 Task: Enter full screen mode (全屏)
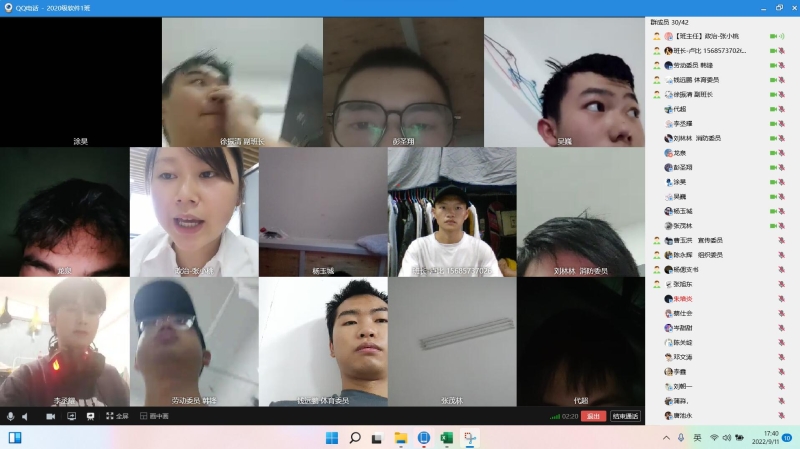[117, 416]
